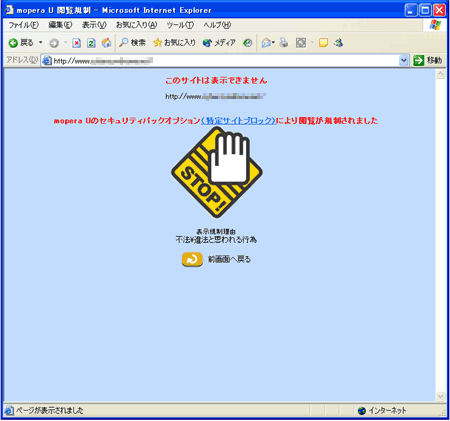The image size is (450, 421).
Task: Expand the Back button history dropdown arrow
Action: [41, 43]
